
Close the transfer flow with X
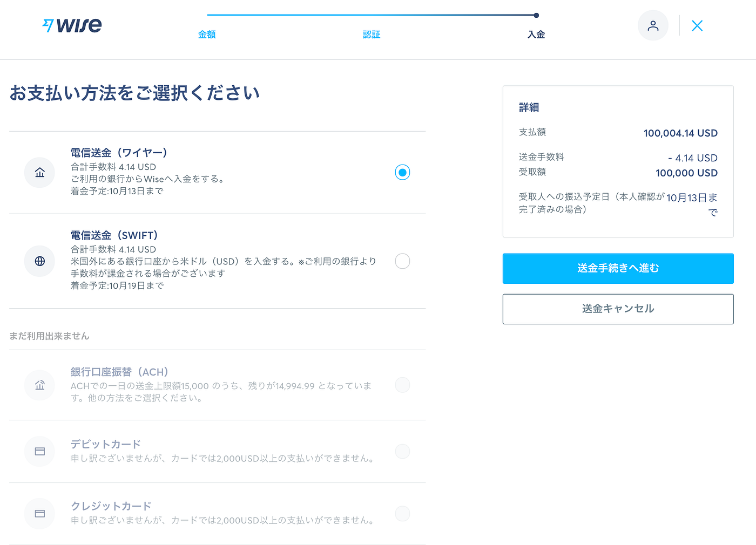697,25
